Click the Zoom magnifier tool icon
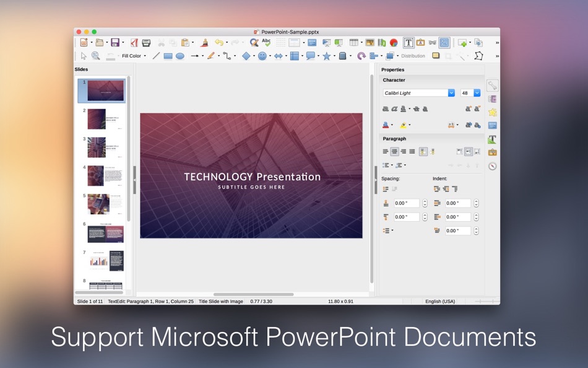This screenshot has height=368, width=588. 95,56
